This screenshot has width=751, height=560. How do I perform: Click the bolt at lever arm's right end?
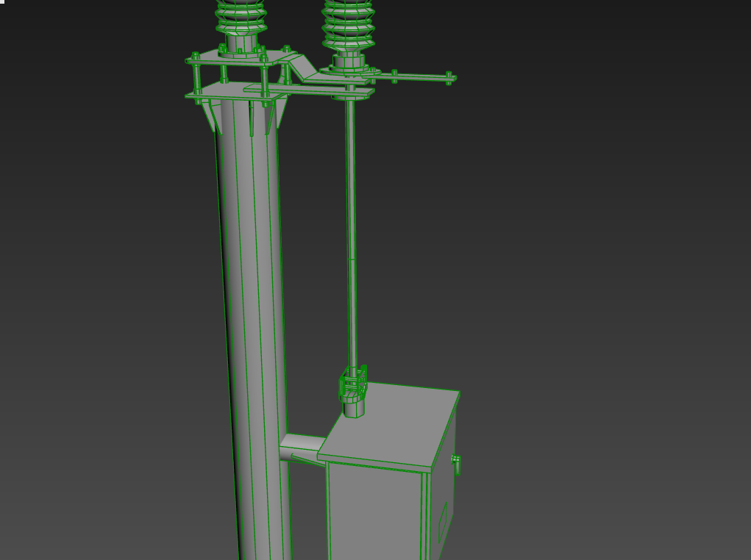pyautogui.click(x=449, y=77)
